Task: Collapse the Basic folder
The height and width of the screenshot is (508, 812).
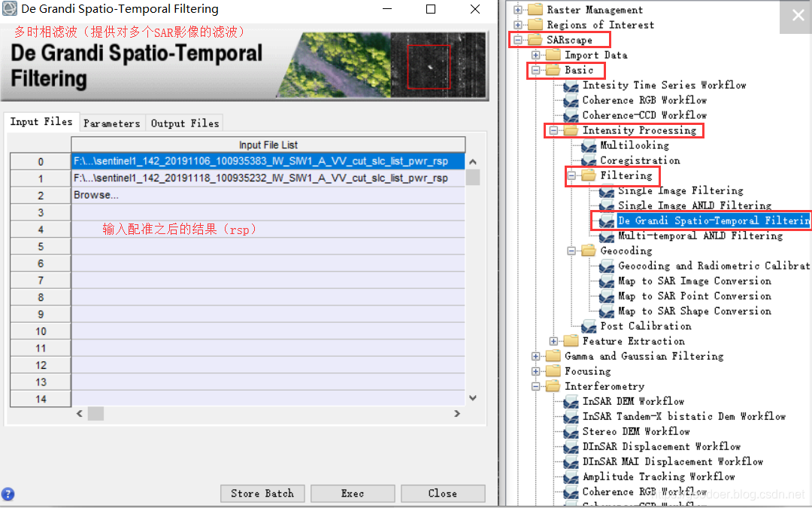Action: (535, 70)
